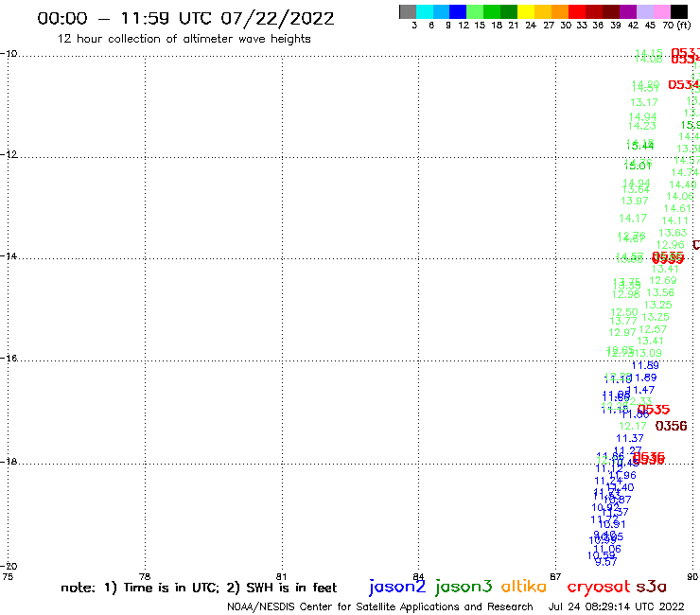Select the wave height value 14.74
The height and width of the screenshot is (615, 700).
[685, 172]
